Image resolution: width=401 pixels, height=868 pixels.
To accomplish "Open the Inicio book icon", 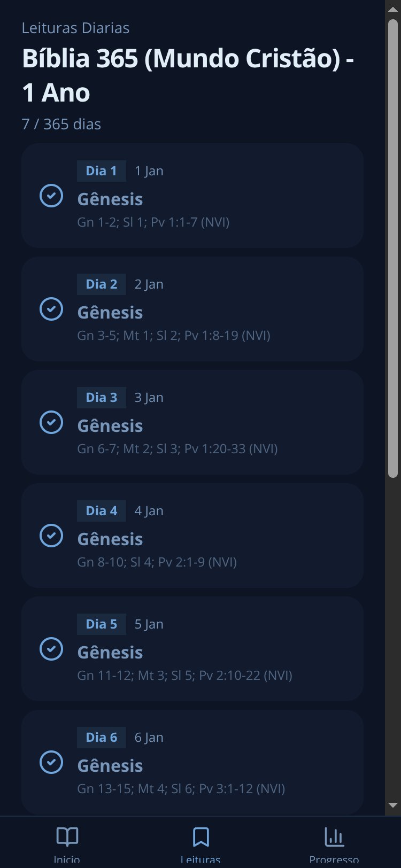I will [x=67, y=837].
